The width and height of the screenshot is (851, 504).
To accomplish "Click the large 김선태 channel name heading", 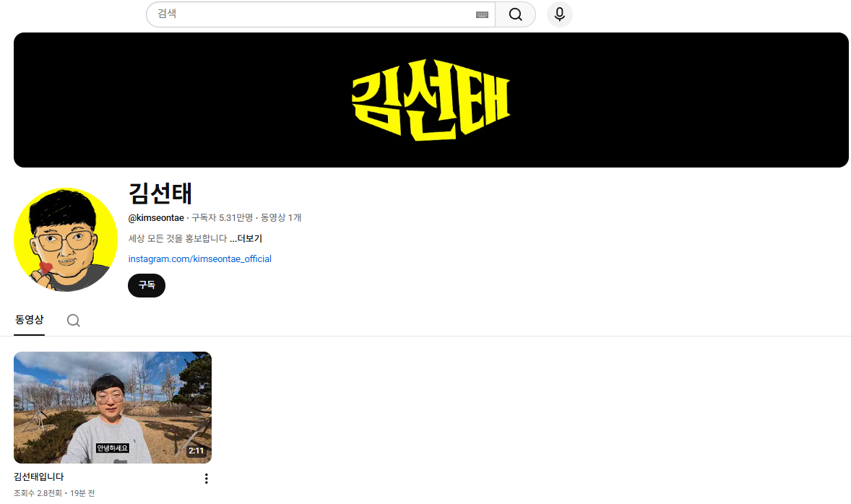I will coord(160,193).
